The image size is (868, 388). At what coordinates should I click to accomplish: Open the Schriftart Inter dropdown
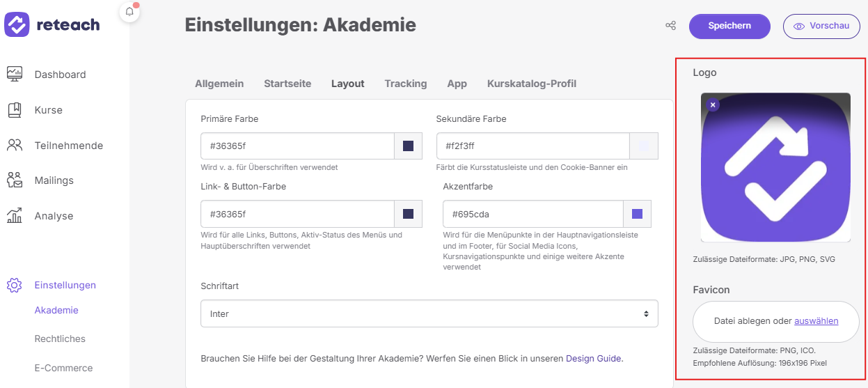click(429, 313)
